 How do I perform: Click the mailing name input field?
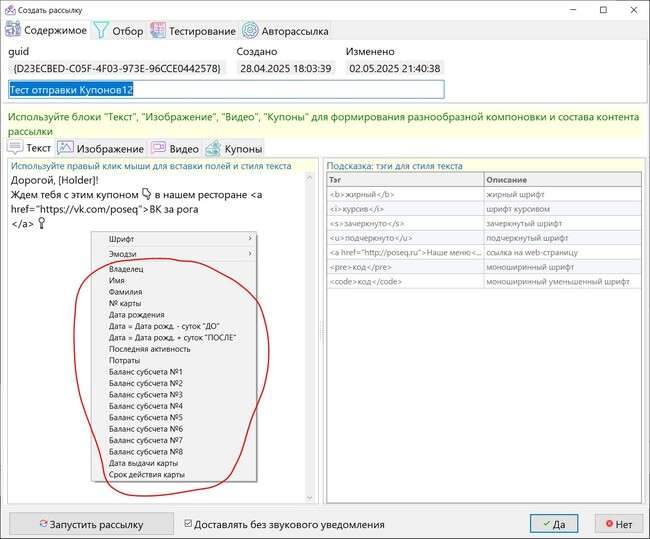pos(225,90)
